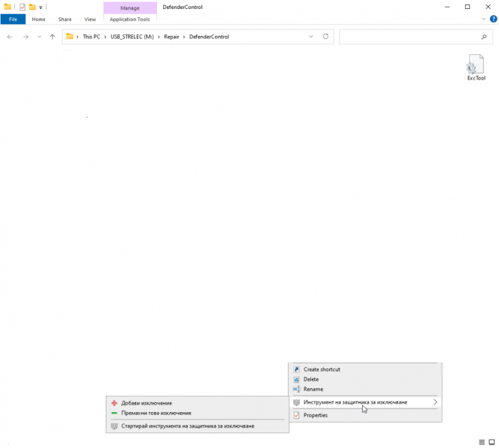The width and height of the screenshot is (499, 448).
Task: Go forward with the Forward arrow
Action: [26, 37]
